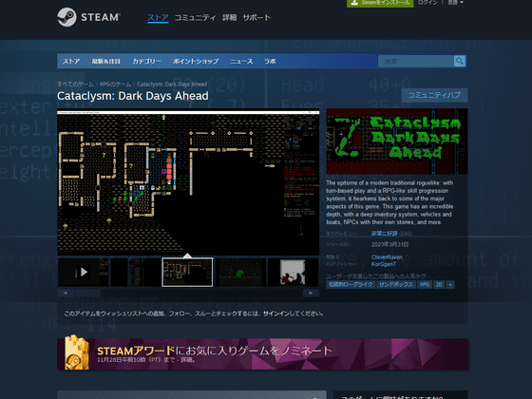The height and width of the screenshot is (399, 532).
Task: Click the left arrow of the thumbnail strip
Action: (x=66, y=293)
